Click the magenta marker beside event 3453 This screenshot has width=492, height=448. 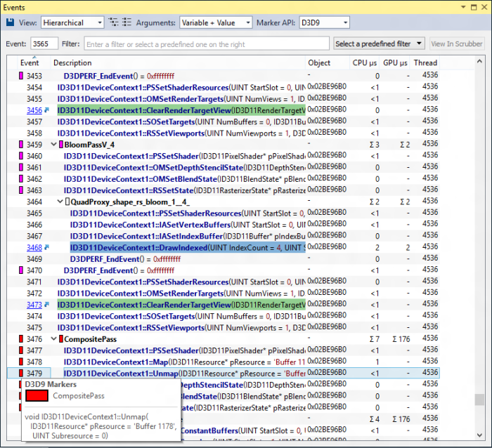(x=21, y=76)
